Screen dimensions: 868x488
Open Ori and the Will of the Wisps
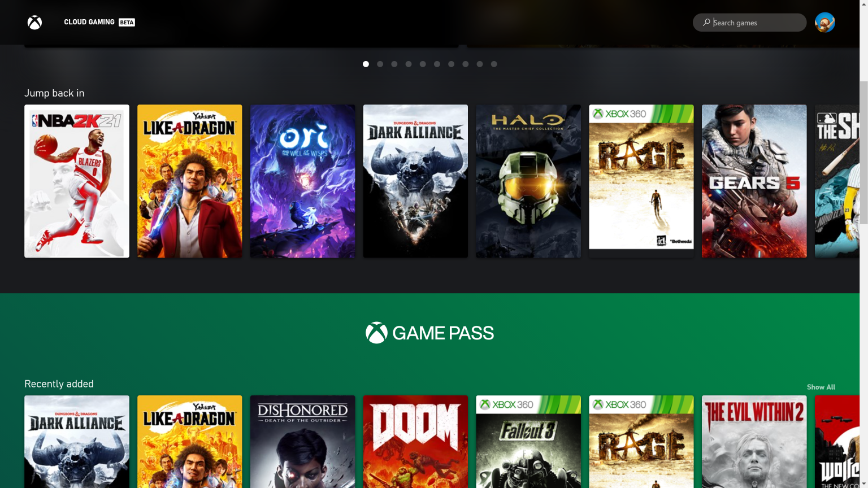pyautogui.click(x=302, y=180)
